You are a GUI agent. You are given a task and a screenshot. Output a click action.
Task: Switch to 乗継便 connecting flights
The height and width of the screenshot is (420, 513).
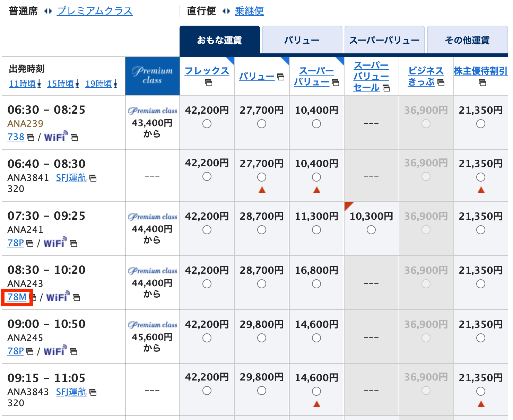pyautogui.click(x=249, y=11)
